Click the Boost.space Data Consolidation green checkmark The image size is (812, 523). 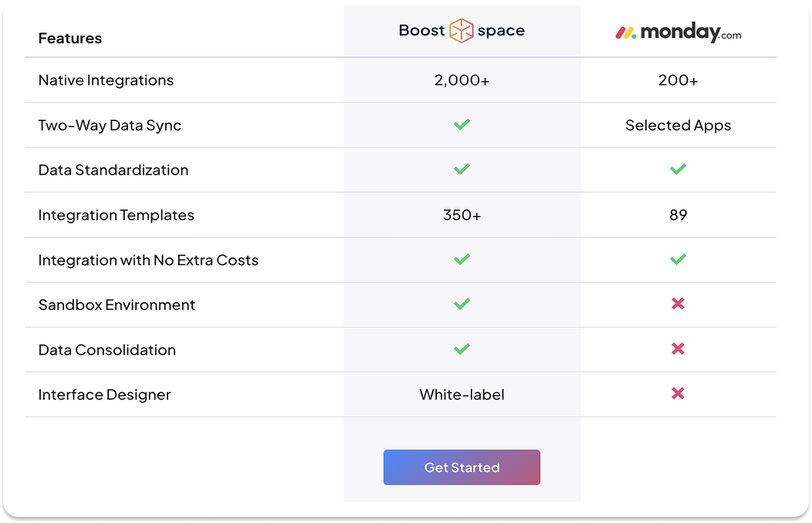click(462, 349)
